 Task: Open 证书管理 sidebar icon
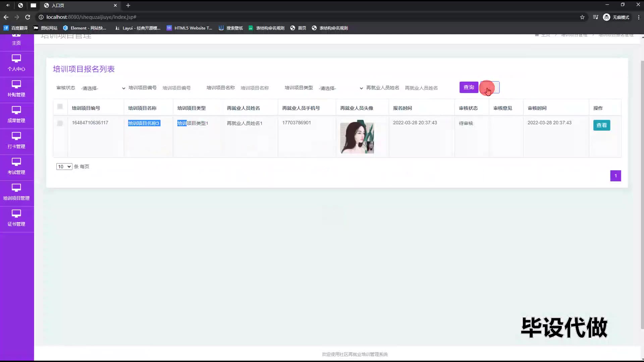pos(16,214)
